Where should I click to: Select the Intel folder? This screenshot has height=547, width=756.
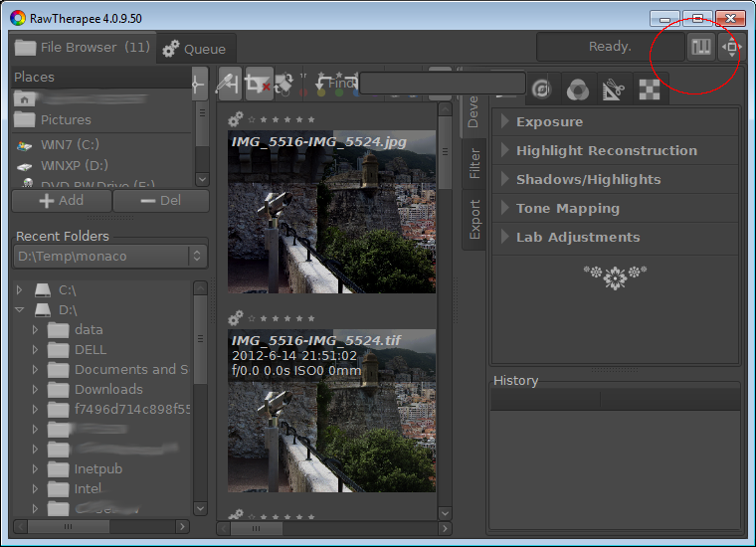click(x=75, y=488)
